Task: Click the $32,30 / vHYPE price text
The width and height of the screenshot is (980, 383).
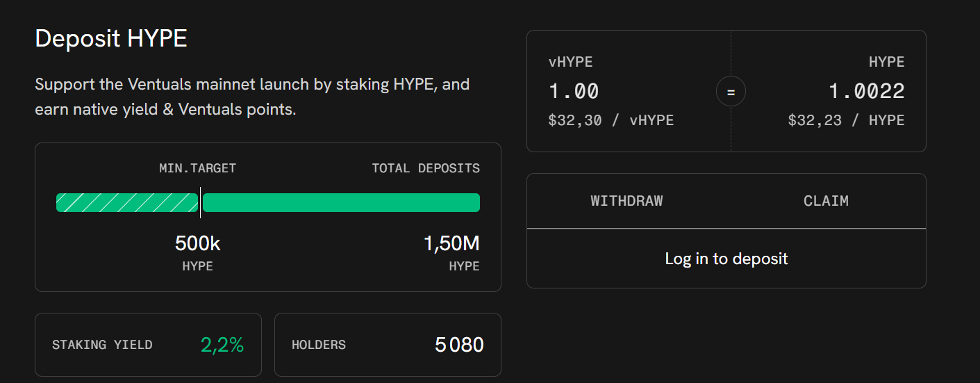Action: coord(611,120)
